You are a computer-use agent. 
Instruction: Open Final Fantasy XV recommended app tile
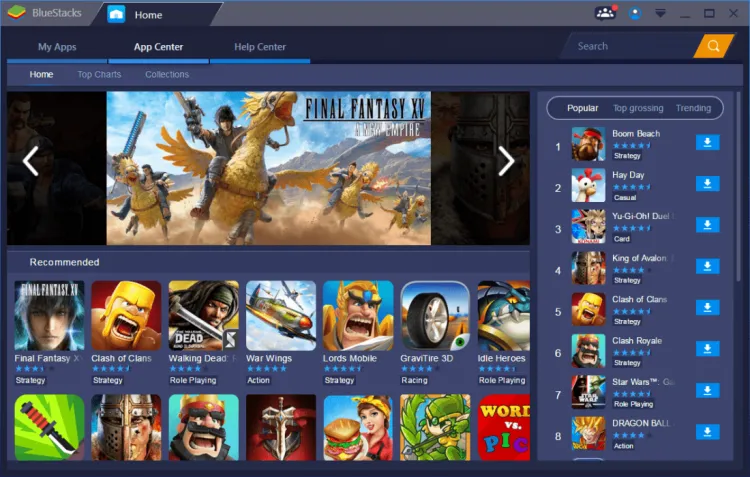49,316
